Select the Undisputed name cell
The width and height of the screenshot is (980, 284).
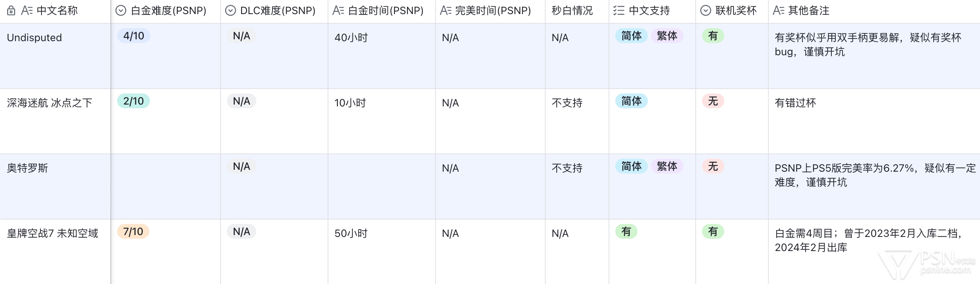coord(34,38)
